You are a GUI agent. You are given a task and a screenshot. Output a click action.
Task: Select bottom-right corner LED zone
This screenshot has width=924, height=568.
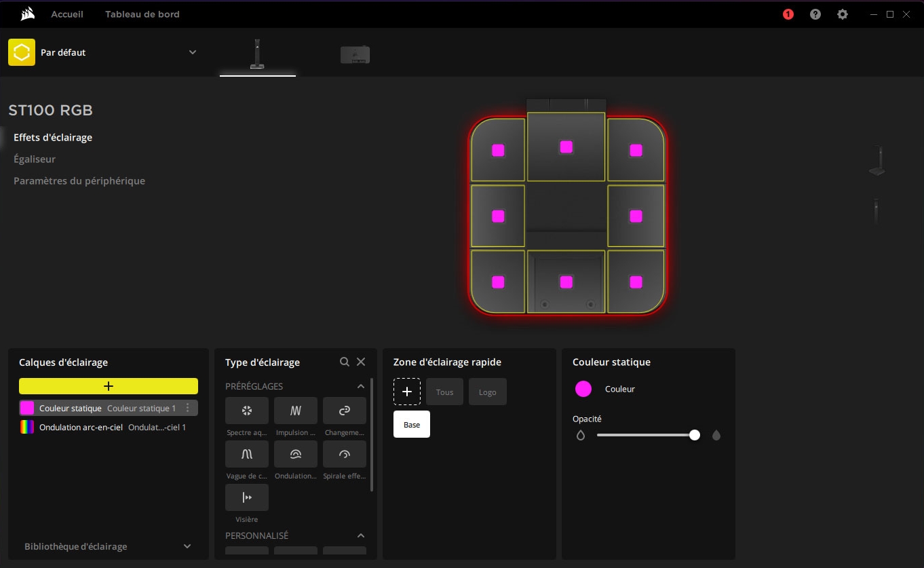point(636,282)
